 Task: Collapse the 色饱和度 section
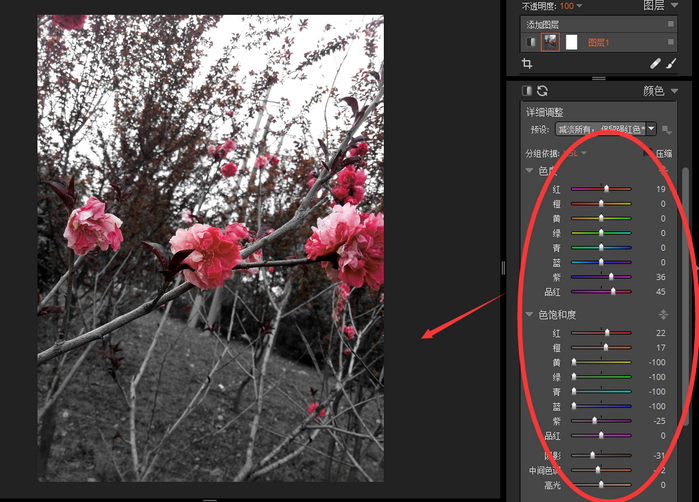click(x=530, y=314)
